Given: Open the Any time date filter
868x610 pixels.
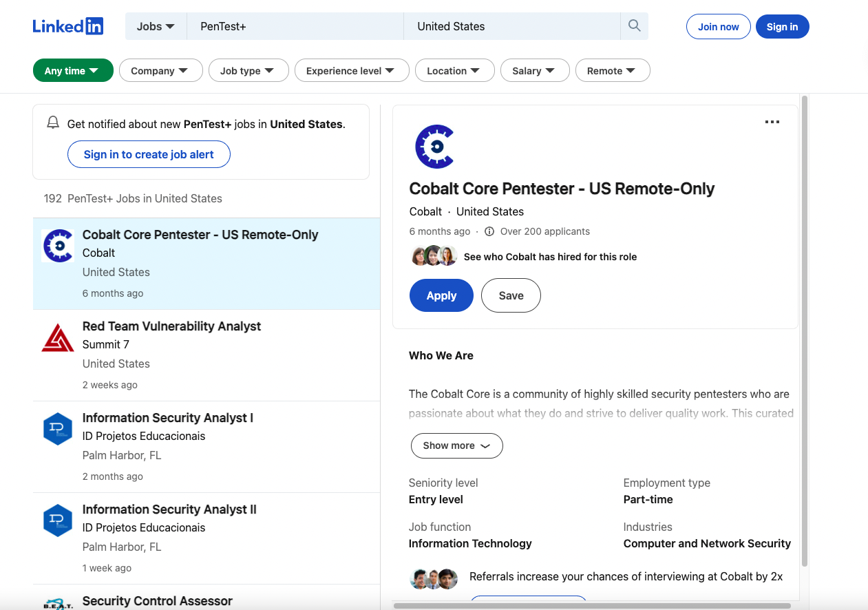Looking at the screenshot, I should pos(72,70).
